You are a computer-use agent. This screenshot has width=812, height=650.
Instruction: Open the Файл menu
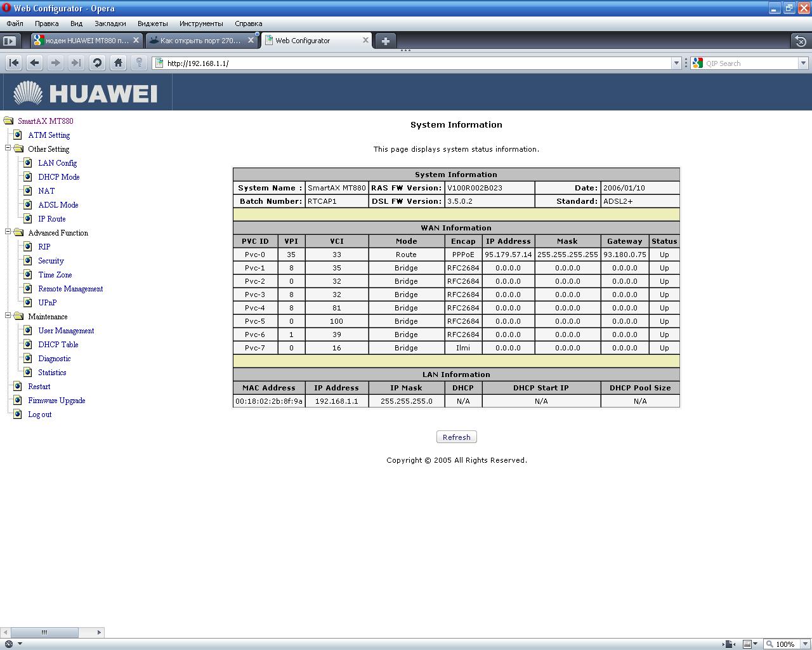(x=15, y=23)
